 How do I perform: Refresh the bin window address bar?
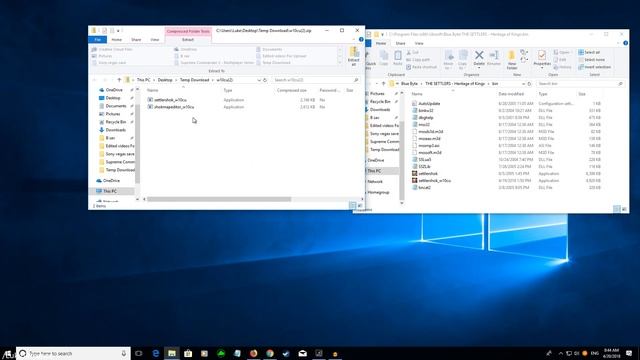[529, 84]
